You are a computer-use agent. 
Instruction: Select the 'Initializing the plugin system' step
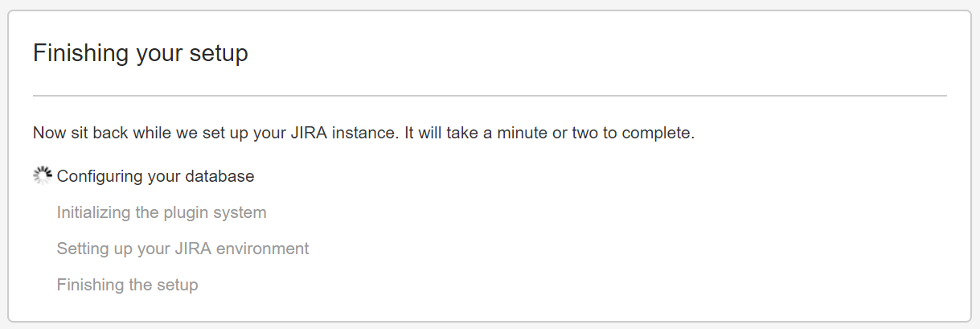tap(162, 212)
